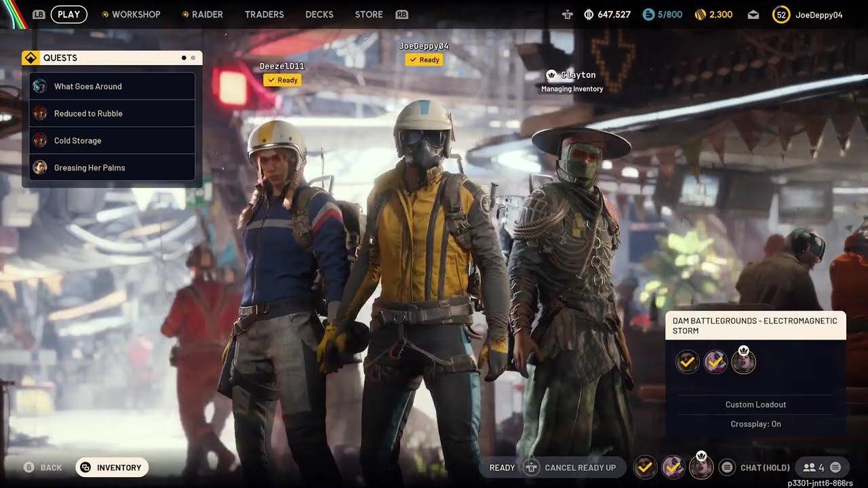The width and height of the screenshot is (868, 488).
Task: Open the Cold Storage quest
Action: click(112, 140)
